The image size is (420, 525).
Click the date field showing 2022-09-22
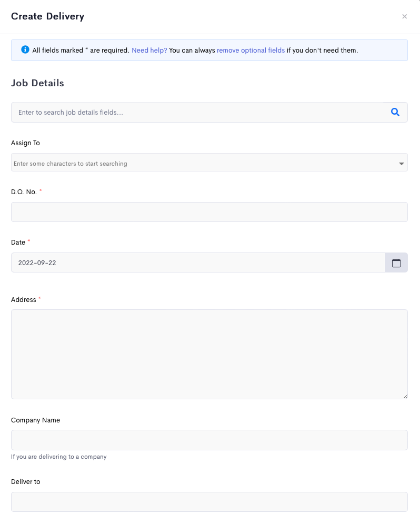[x=198, y=263]
